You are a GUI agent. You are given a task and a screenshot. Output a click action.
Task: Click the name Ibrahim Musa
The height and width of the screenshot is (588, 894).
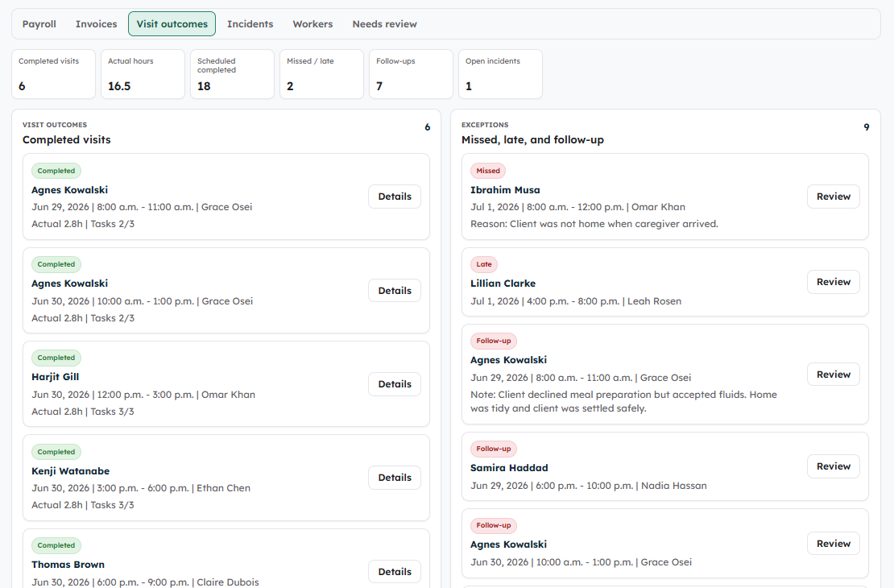tap(505, 190)
